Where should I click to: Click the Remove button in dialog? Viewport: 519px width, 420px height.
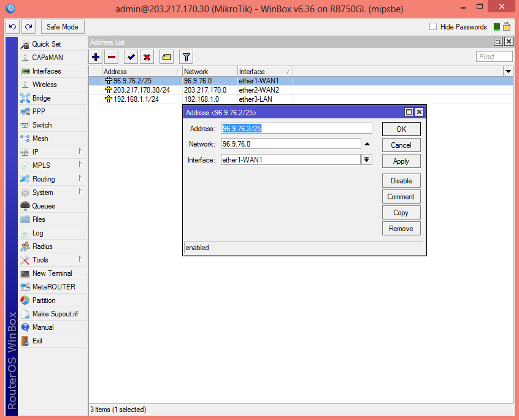pyautogui.click(x=401, y=229)
